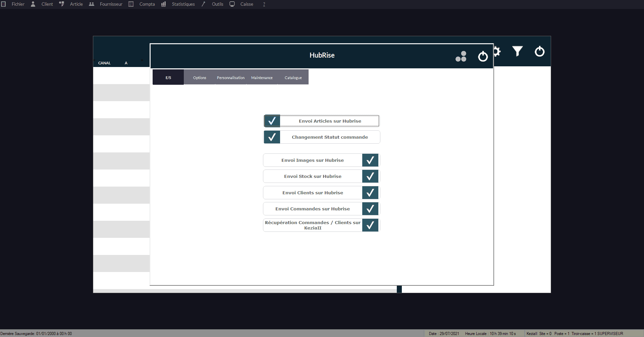Click the Envoi Clients sur Hubrise label
This screenshot has height=337, width=644.
[x=313, y=193]
